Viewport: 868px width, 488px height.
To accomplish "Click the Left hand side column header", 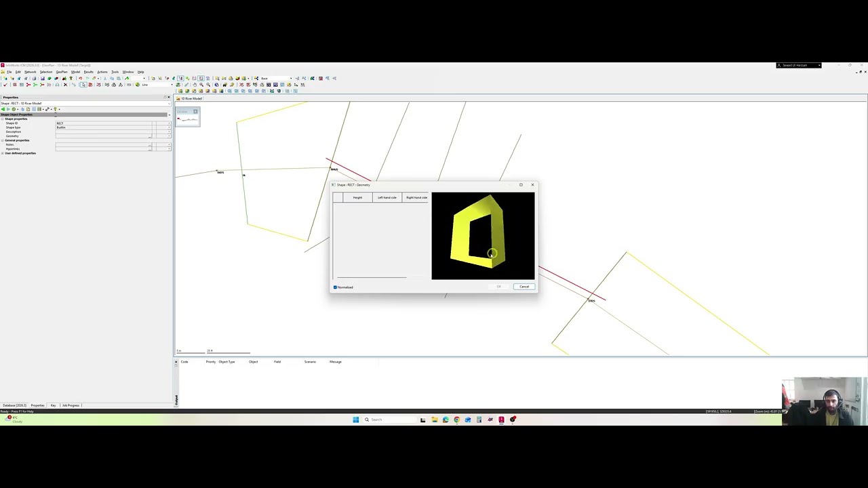I will [387, 197].
